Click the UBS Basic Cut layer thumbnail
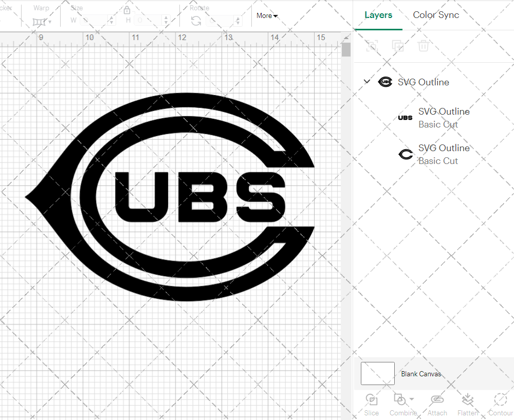514x420 pixels. click(x=405, y=118)
